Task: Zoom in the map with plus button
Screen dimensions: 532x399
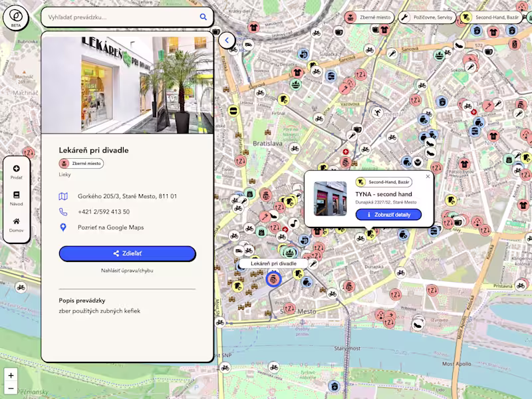Action: (11, 375)
